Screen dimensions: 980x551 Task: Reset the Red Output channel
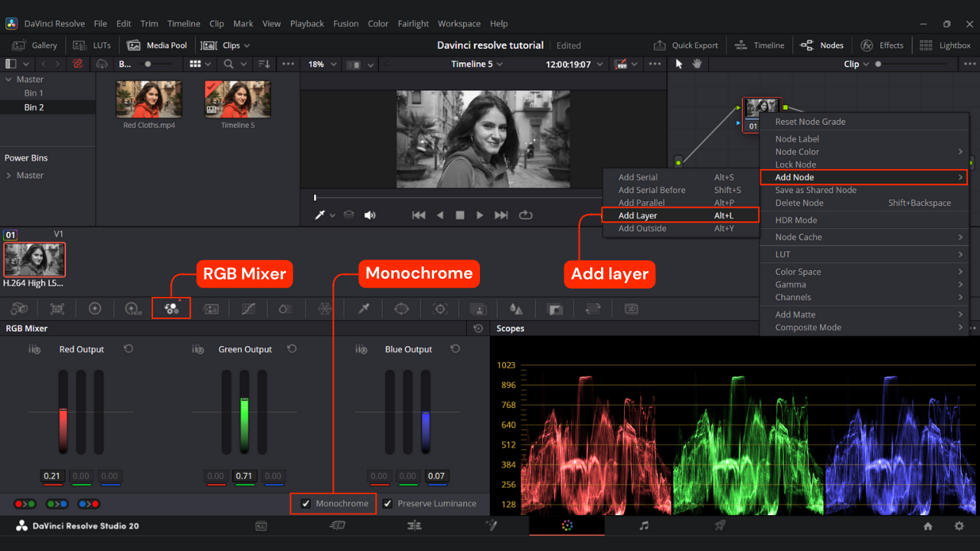click(129, 349)
